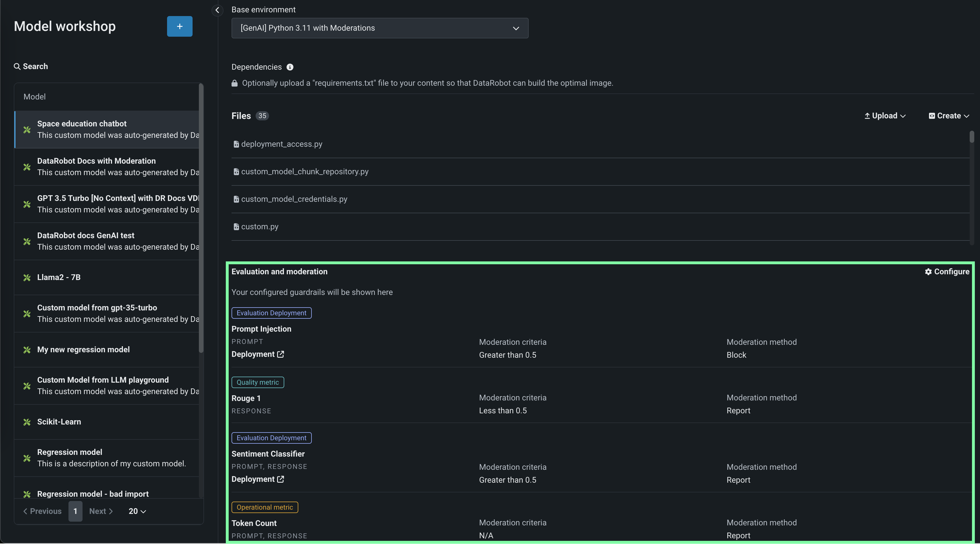Screen dimensions: 980x544
Task: Click the search magnifier icon
Action: coord(17,66)
